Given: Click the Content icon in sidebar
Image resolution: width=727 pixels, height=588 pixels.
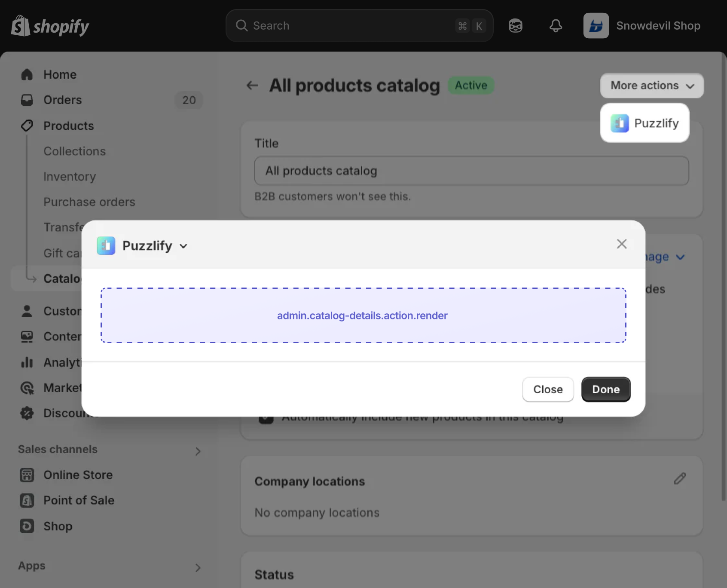Looking at the screenshot, I should 27,337.
